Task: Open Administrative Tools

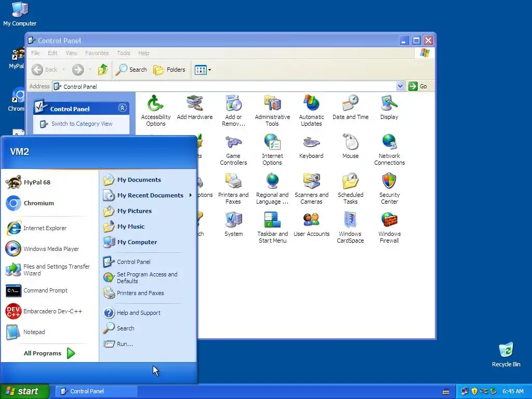Action: coord(272,111)
